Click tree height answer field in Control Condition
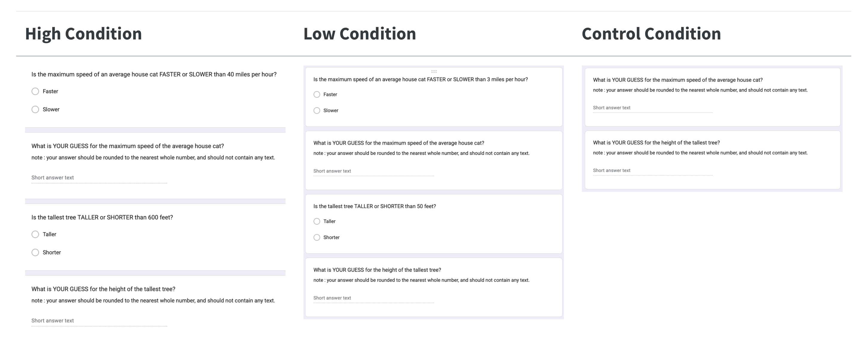 (x=652, y=171)
